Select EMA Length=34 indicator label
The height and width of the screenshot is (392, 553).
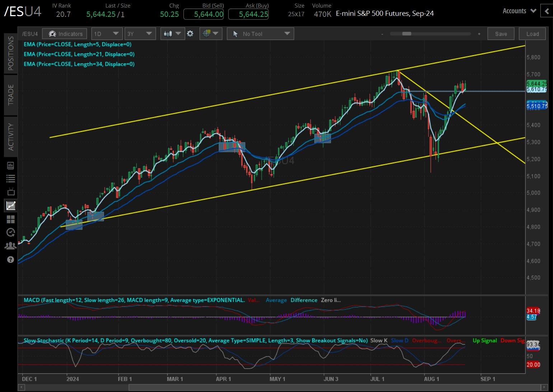click(79, 64)
